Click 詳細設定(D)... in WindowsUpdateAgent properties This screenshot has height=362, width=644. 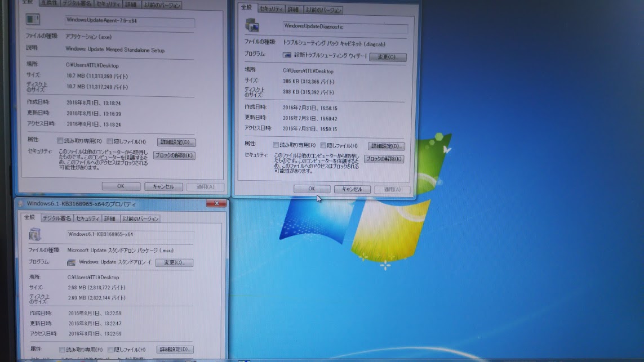tap(176, 142)
